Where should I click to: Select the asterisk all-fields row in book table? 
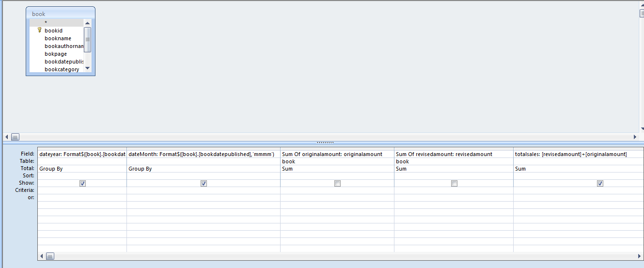(57, 23)
